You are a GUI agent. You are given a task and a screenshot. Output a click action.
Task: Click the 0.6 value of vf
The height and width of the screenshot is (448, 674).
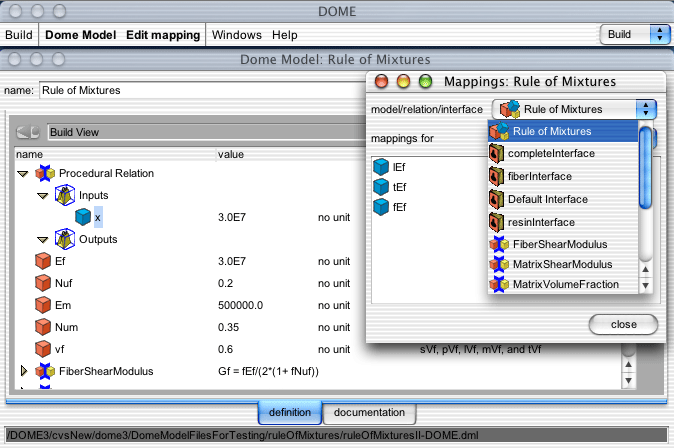click(x=225, y=349)
